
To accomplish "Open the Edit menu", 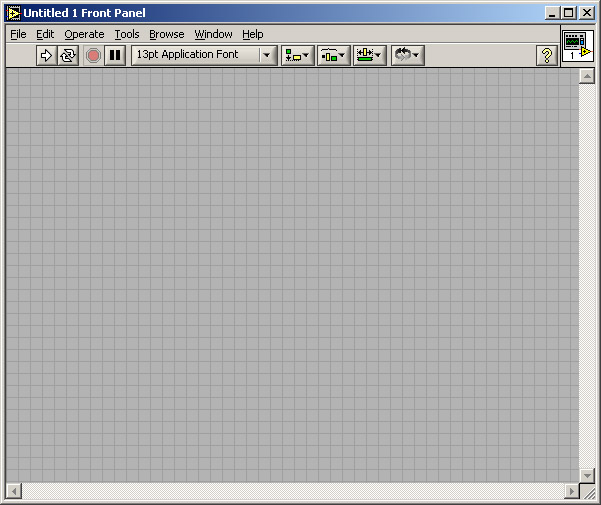I will (x=45, y=34).
